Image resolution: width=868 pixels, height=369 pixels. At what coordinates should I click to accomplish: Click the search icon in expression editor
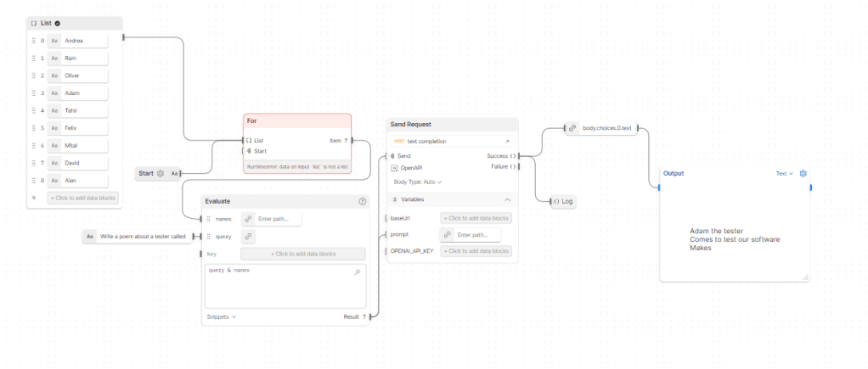click(358, 272)
